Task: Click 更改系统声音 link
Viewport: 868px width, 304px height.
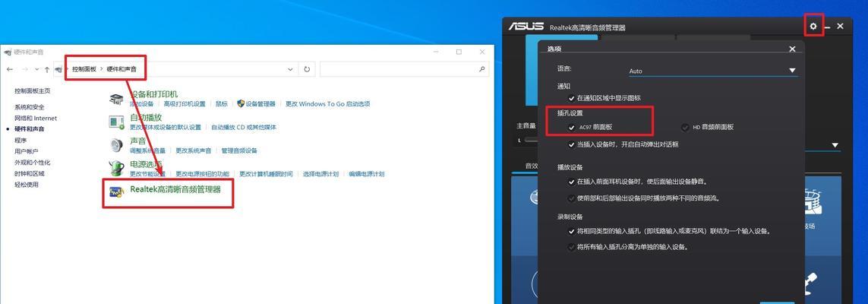Action: (x=194, y=150)
